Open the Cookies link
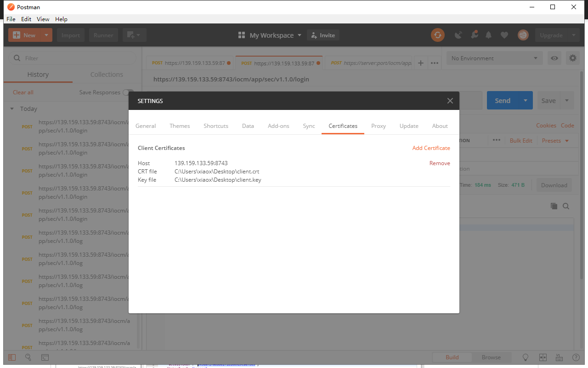Image resolution: width=588 pixels, height=368 pixels. [x=546, y=126]
